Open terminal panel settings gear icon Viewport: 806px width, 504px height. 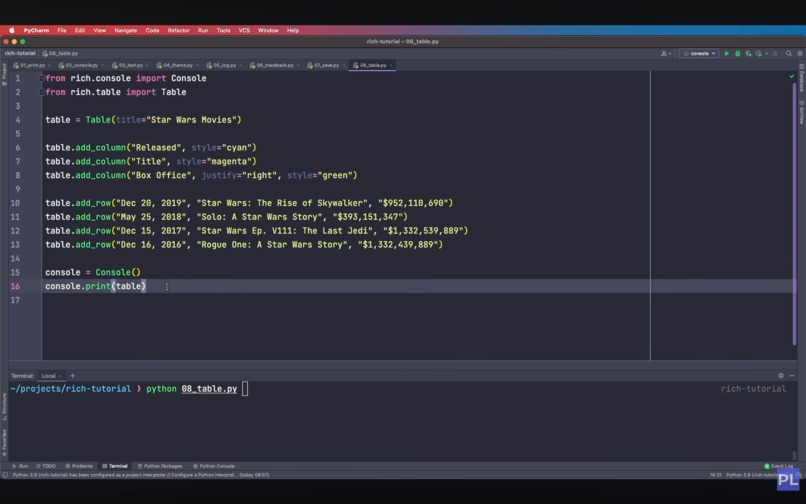point(781,375)
